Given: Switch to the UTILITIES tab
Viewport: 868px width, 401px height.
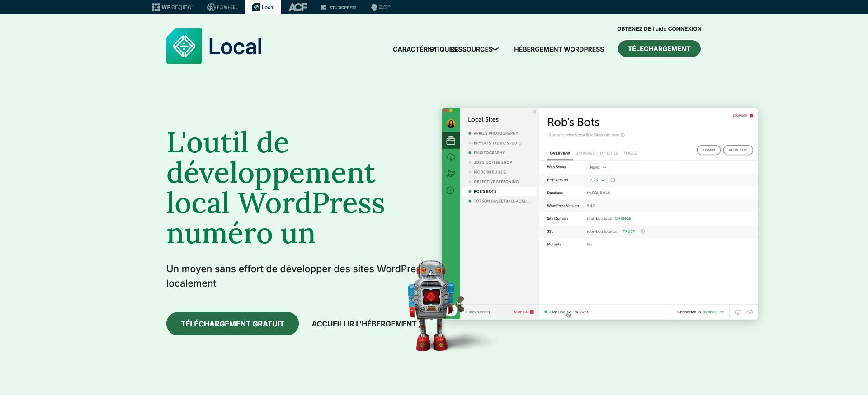Looking at the screenshot, I should (x=609, y=153).
